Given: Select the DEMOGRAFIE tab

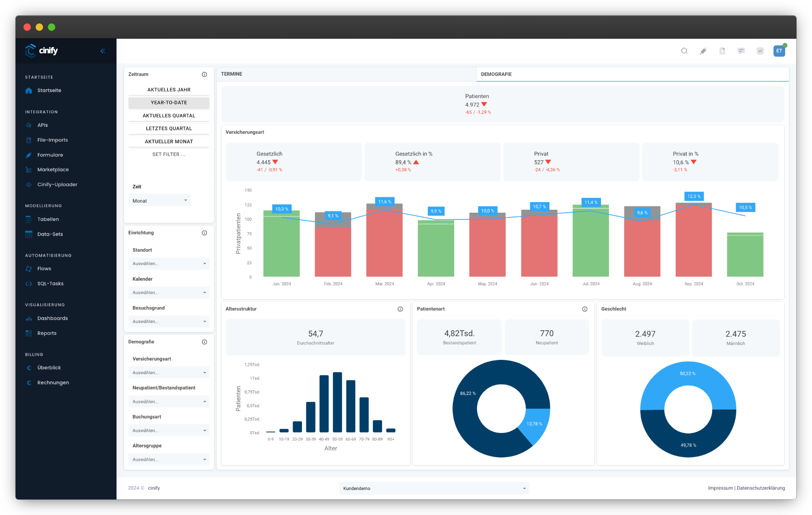Looking at the screenshot, I should click(x=496, y=74).
